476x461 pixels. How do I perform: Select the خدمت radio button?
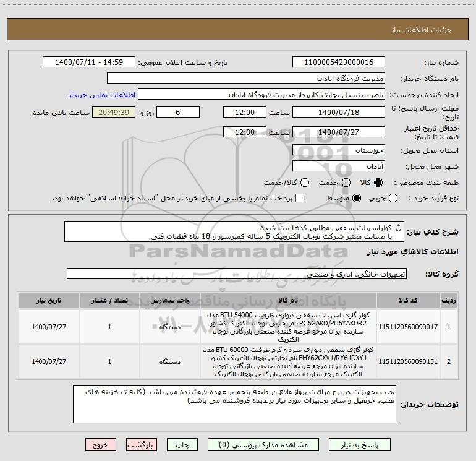(346, 183)
